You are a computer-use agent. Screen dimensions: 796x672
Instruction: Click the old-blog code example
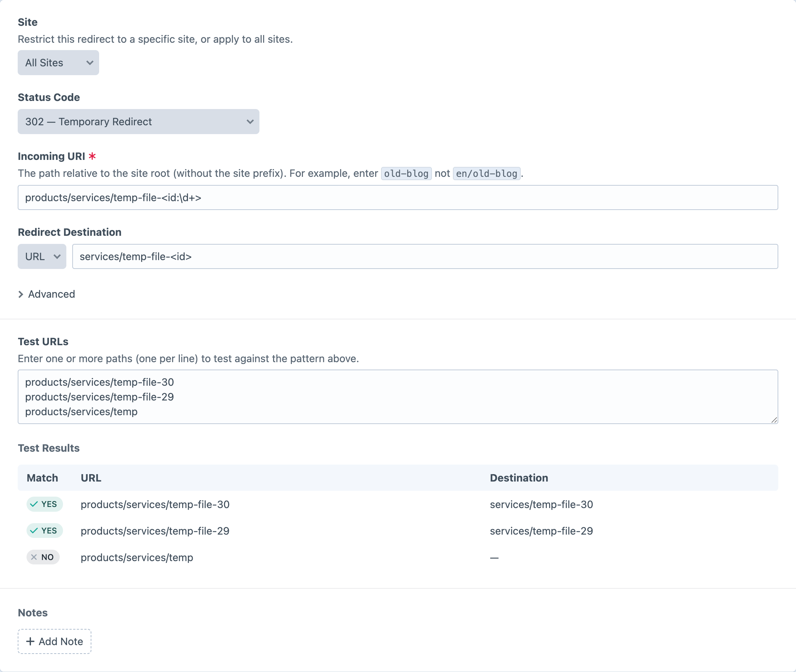(406, 173)
